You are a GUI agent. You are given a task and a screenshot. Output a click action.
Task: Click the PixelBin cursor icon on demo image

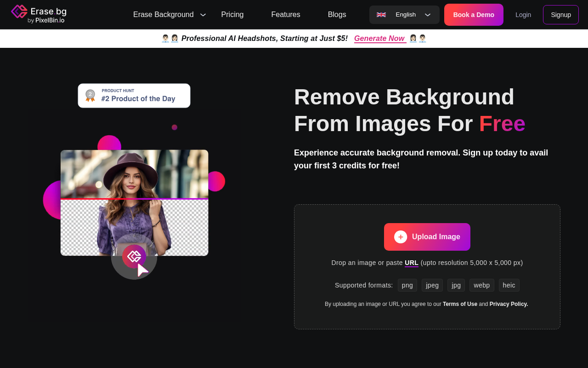(134, 256)
